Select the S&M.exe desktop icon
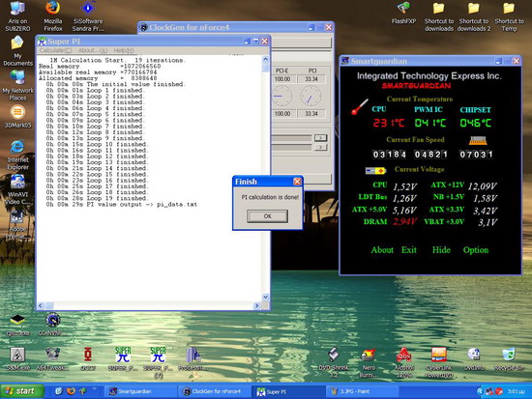Viewport: 532px width, 399px height. click(17, 358)
